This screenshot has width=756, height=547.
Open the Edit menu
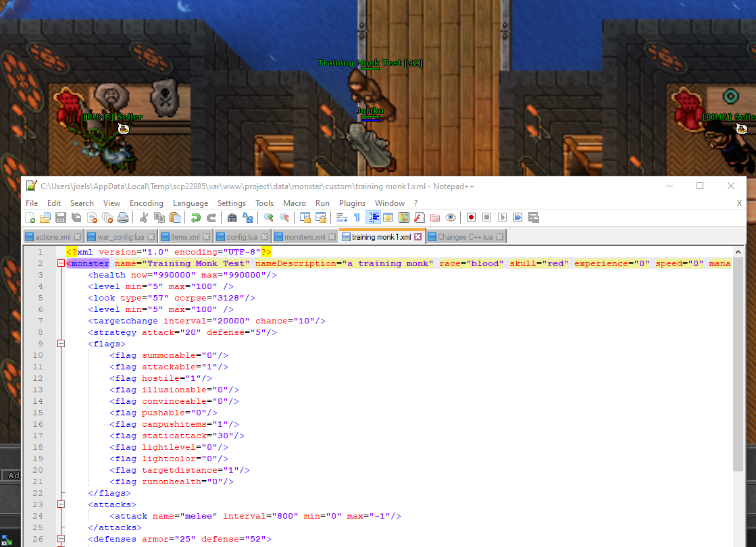coord(54,203)
